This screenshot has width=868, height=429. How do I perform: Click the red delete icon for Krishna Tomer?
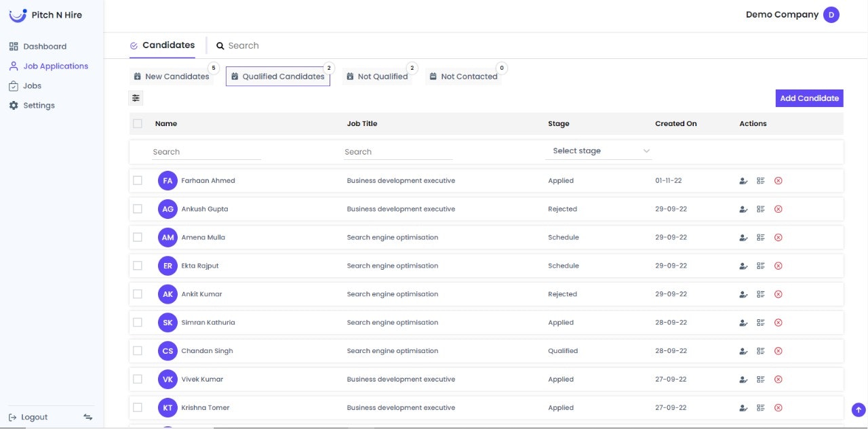(x=778, y=409)
